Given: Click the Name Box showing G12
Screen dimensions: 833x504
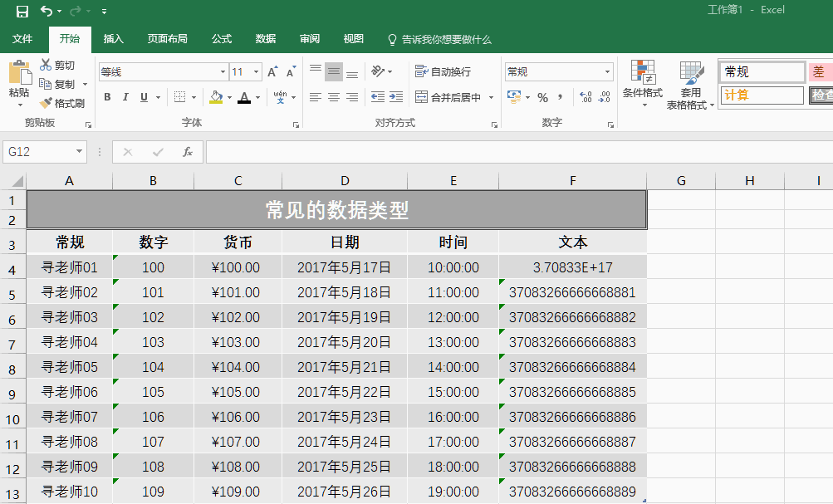Looking at the screenshot, I should tap(45, 152).
